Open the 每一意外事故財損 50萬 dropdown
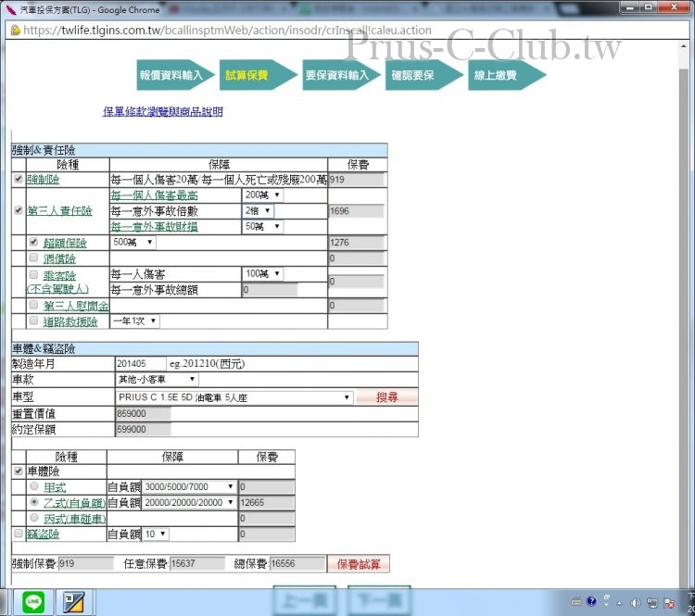 click(262, 226)
